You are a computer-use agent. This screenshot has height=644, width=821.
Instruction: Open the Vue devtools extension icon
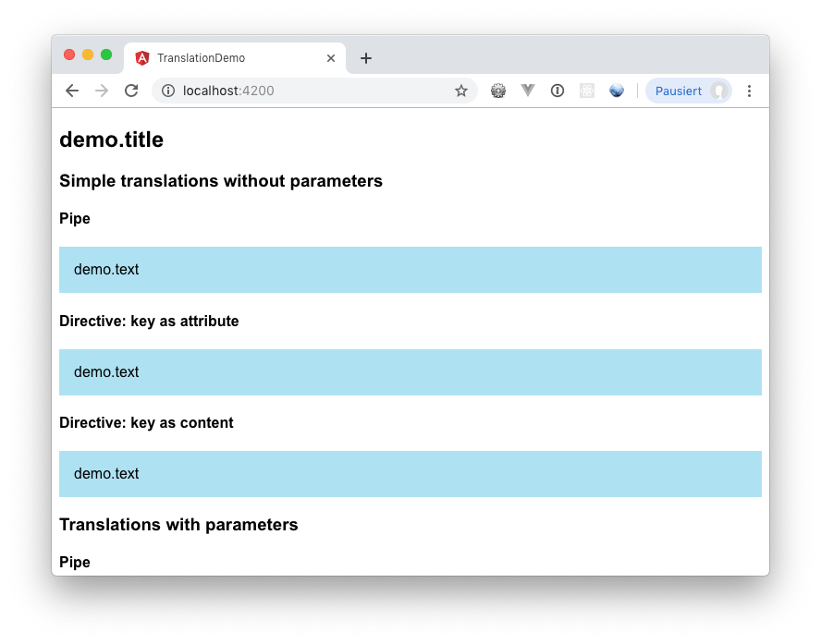(528, 91)
